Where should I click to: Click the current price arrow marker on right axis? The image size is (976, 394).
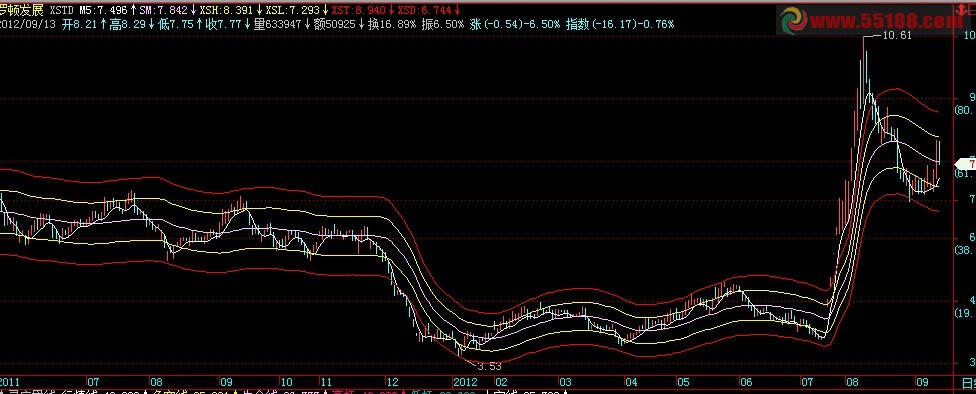pyautogui.click(x=965, y=164)
